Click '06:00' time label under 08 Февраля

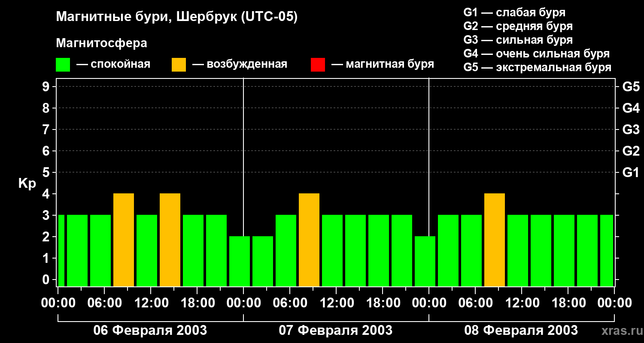pyautogui.click(x=475, y=303)
